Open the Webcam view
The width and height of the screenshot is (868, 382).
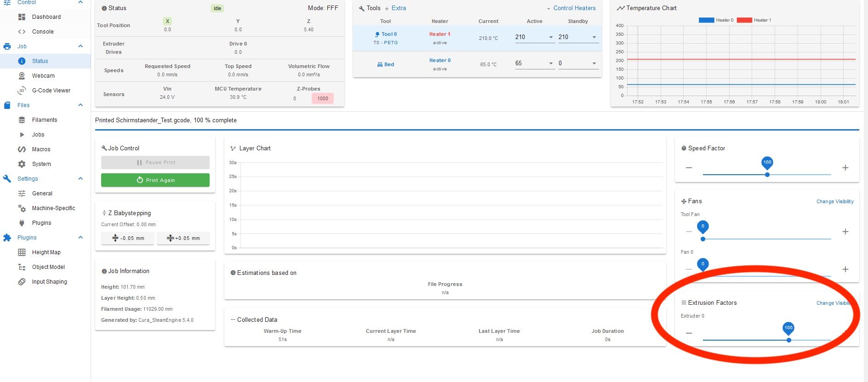[x=43, y=76]
